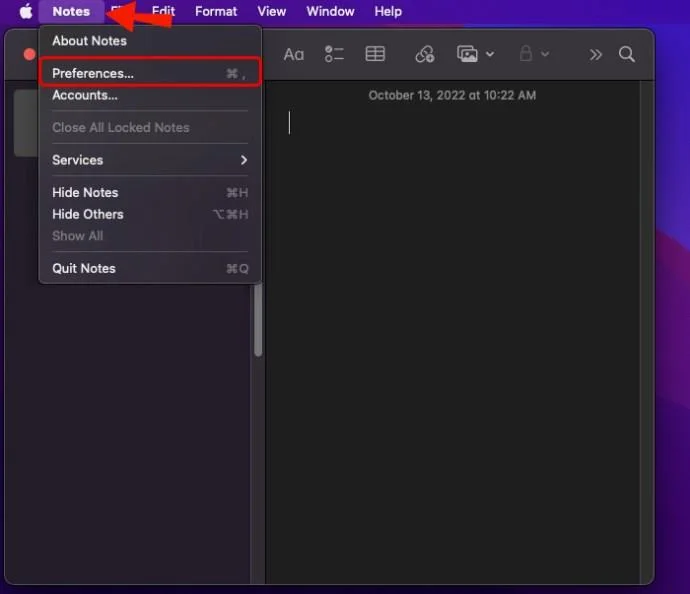Image resolution: width=690 pixels, height=594 pixels.
Task: Open the Apple menu
Action: click(26, 11)
